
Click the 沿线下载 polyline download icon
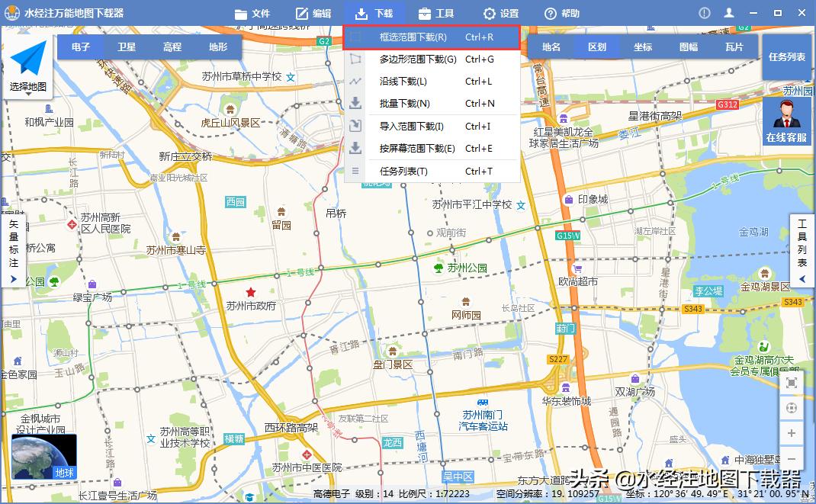[x=355, y=80]
